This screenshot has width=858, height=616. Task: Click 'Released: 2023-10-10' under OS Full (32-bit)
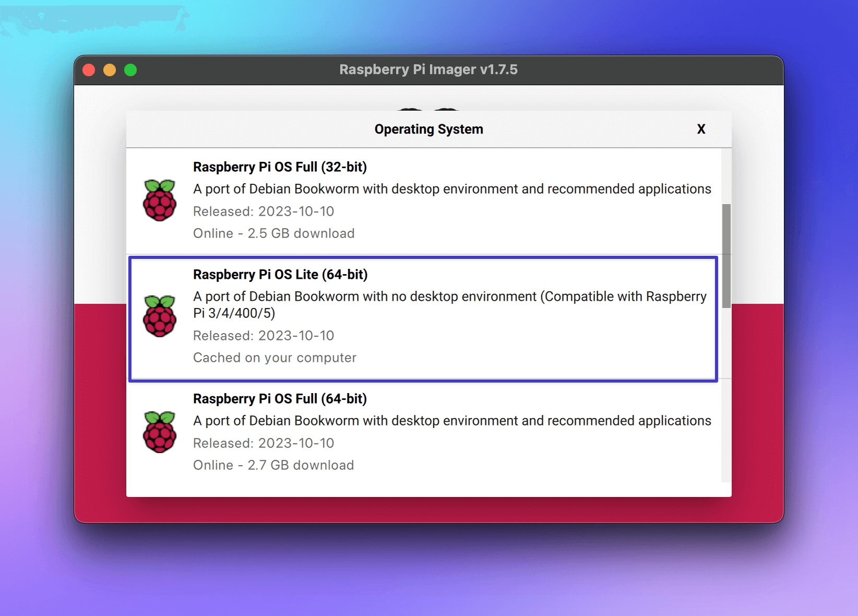click(264, 211)
